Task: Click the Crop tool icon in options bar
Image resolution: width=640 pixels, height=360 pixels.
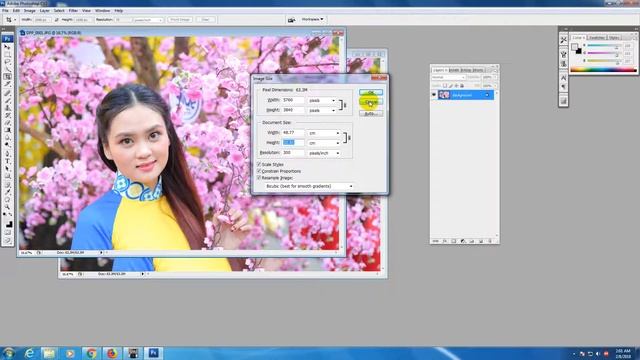Action: (x=9, y=20)
